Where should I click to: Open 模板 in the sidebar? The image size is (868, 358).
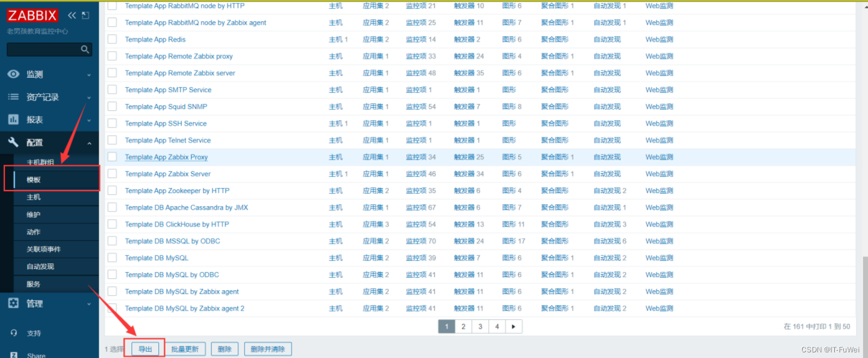[34, 180]
